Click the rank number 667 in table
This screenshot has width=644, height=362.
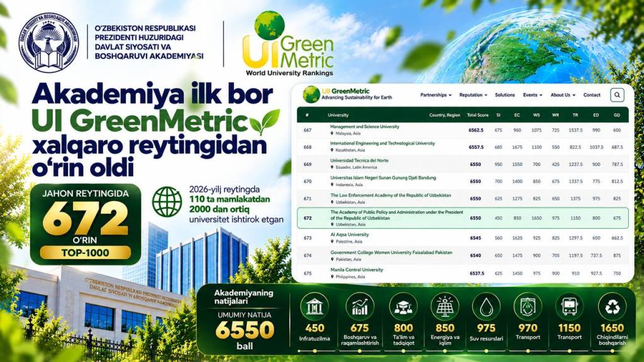[x=308, y=130]
